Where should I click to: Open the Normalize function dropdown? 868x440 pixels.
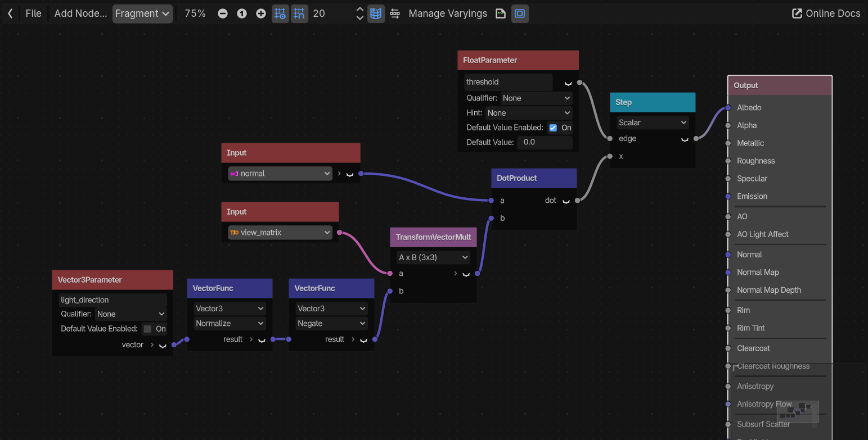230,323
